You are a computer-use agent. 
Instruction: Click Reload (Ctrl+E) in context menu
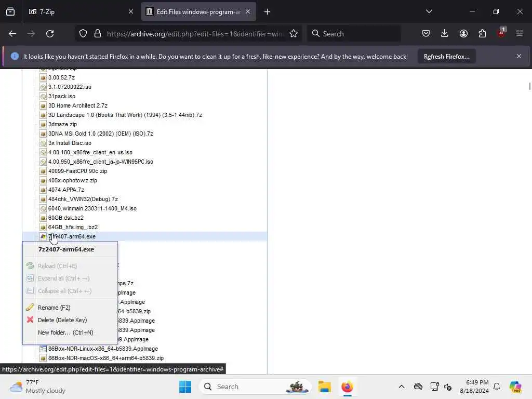(70, 266)
